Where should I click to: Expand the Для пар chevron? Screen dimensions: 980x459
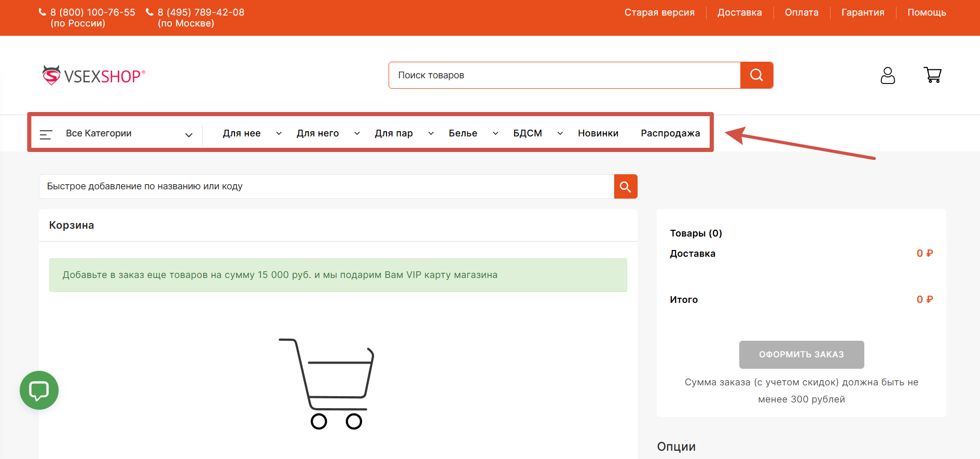[x=431, y=133]
